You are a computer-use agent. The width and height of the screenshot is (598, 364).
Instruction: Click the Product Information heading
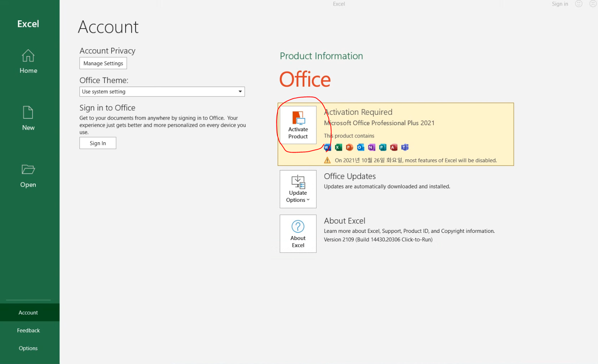(321, 56)
